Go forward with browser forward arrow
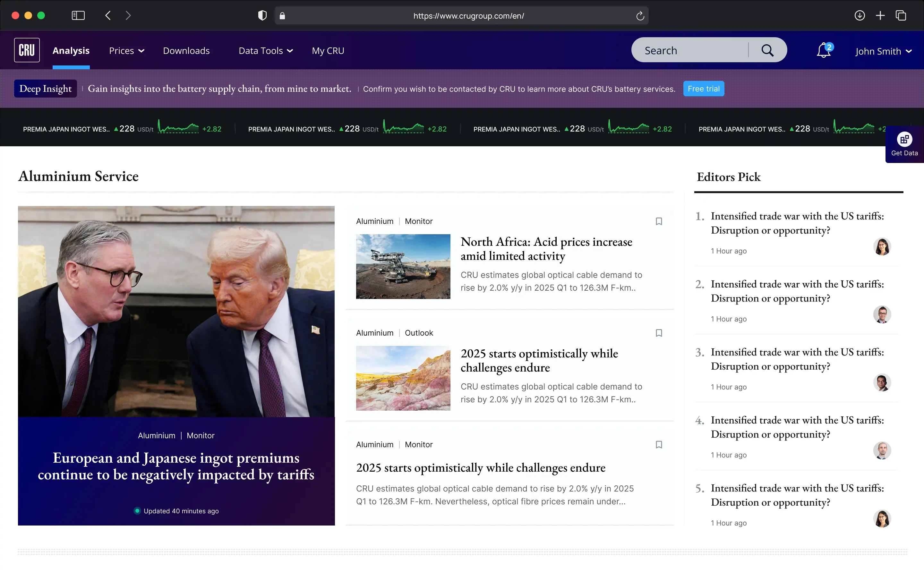This screenshot has width=924, height=573. (x=128, y=15)
